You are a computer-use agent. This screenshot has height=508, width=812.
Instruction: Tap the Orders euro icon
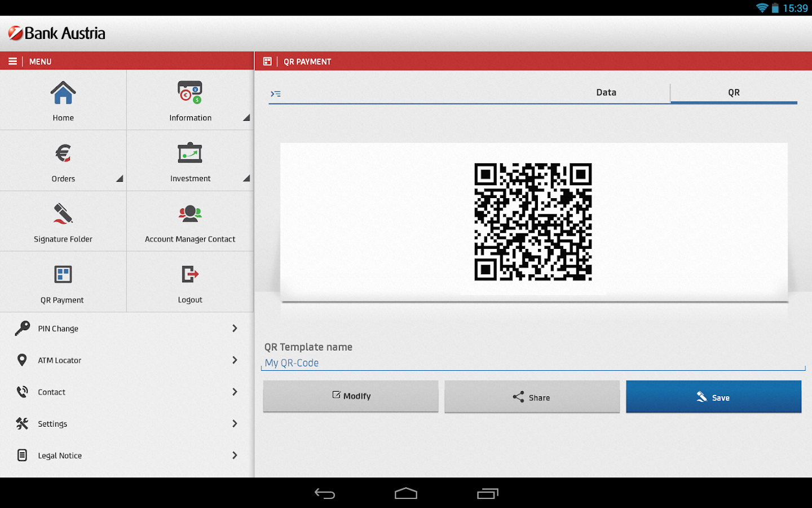(63, 153)
